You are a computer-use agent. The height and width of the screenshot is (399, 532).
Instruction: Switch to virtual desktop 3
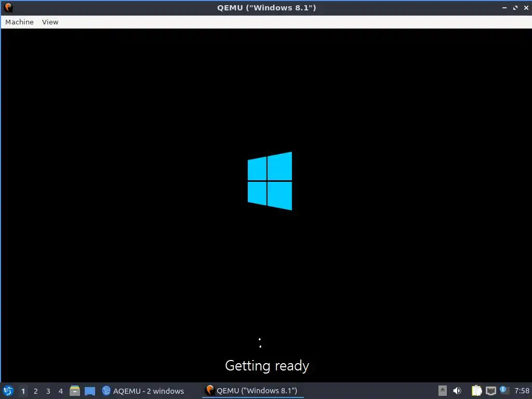point(48,391)
